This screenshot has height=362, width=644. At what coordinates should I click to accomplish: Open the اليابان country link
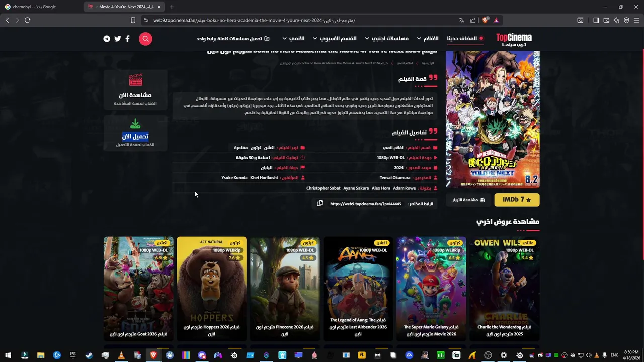tap(266, 168)
